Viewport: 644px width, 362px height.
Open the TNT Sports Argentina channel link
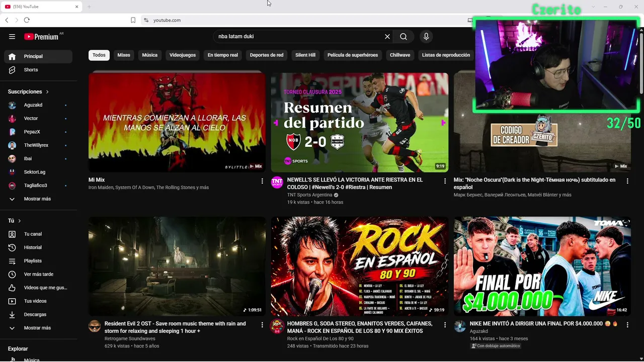tap(309, 195)
